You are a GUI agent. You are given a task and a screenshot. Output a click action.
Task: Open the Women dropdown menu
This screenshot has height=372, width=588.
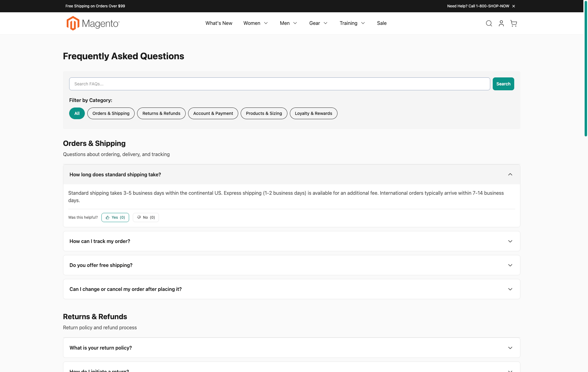coord(255,23)
